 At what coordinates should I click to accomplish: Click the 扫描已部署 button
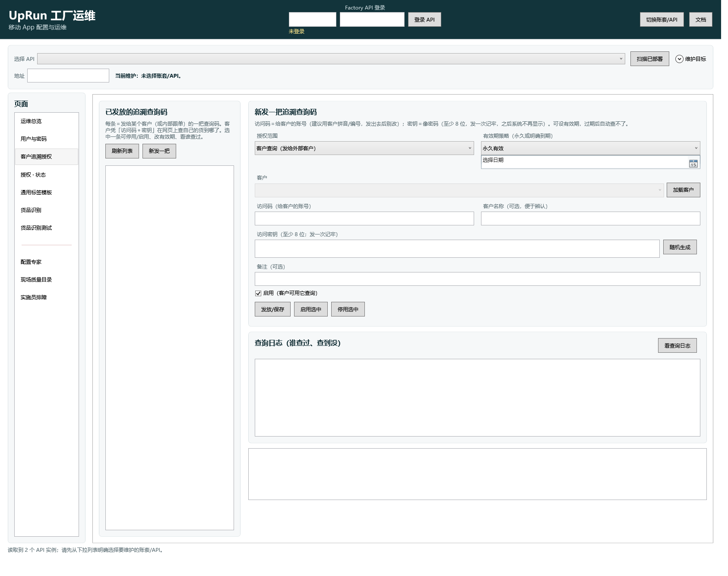coord(649,59)
